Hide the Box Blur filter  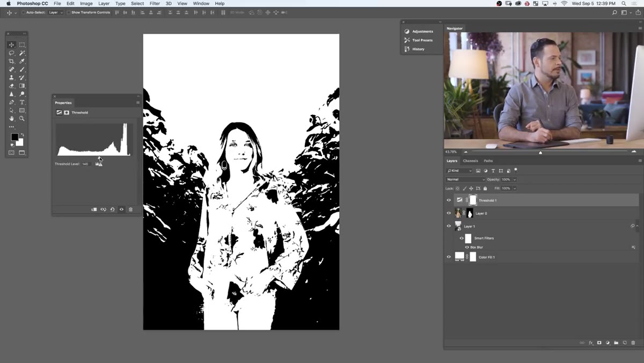(x=467, y=247)
